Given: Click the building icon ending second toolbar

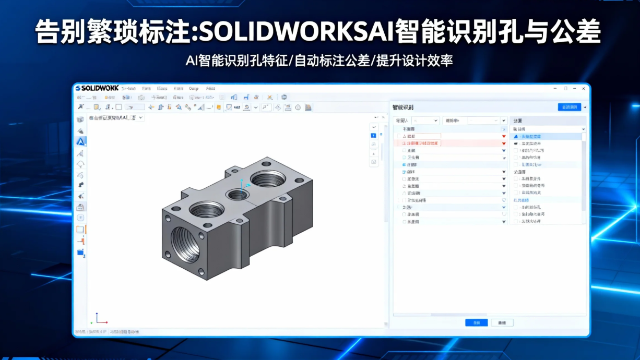Looking at the screenshot, I should 308,107.
